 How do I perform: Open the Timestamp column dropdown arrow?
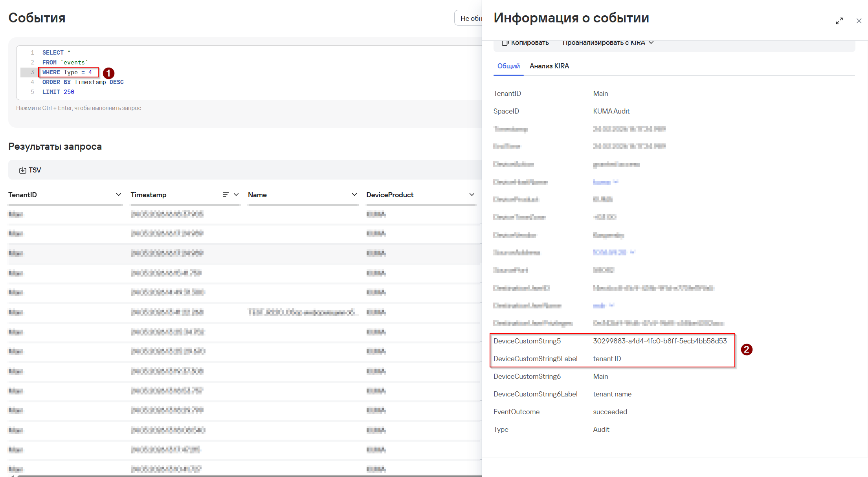click(236, 194)
